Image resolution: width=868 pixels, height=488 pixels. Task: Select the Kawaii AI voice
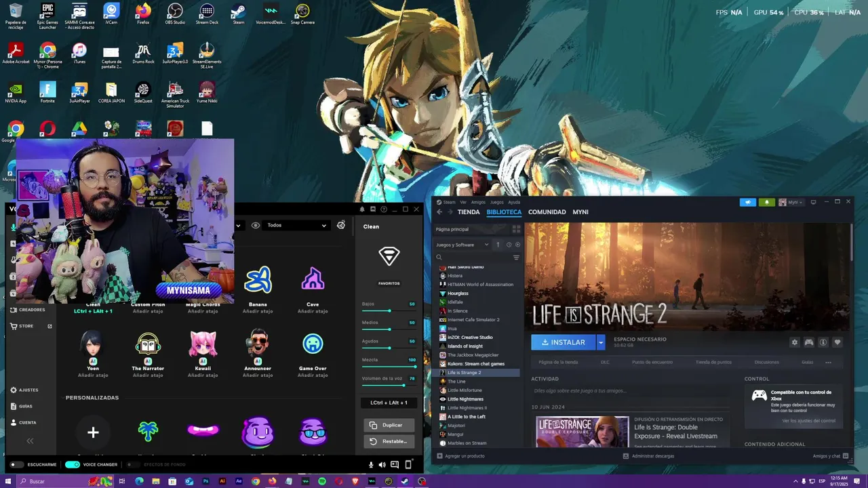(203, 344)
